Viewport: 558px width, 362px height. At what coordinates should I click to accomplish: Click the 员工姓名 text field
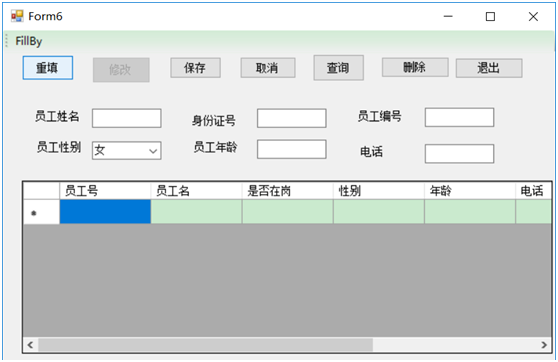tap(127, 118)
